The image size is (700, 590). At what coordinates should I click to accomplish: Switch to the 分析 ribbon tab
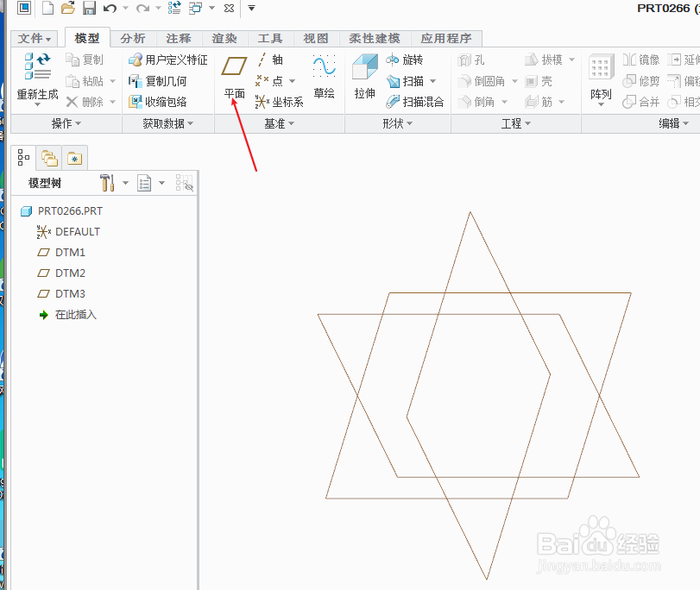[x=133, y=38]
